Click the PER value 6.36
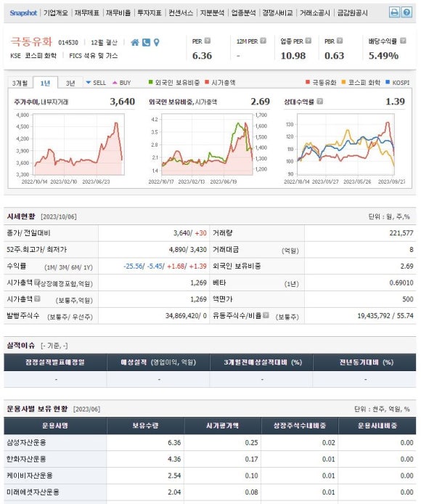 point(202,56)
